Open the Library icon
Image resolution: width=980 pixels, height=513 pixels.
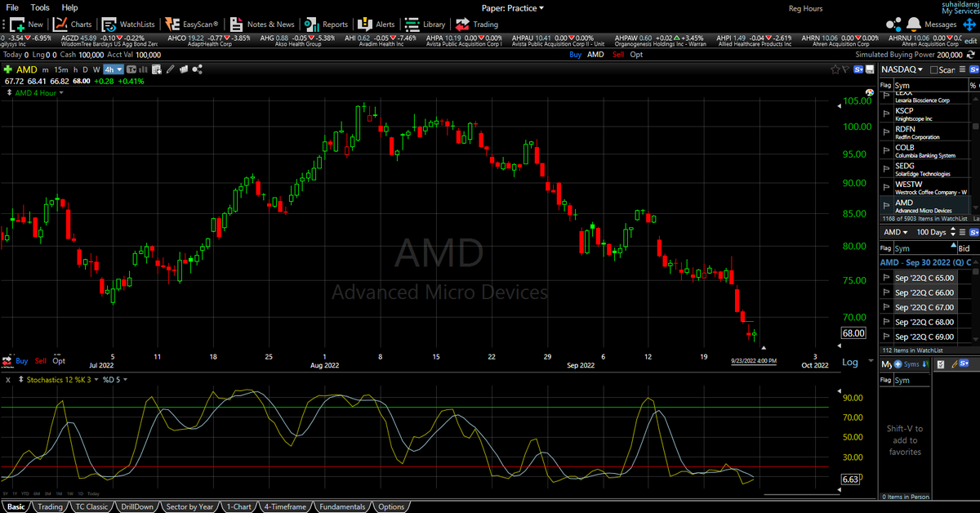tap(412, 25)
